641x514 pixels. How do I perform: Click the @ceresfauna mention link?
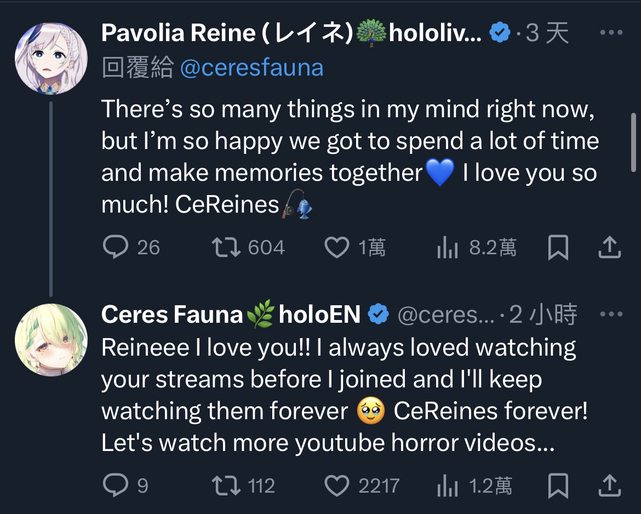click(250, 68)
